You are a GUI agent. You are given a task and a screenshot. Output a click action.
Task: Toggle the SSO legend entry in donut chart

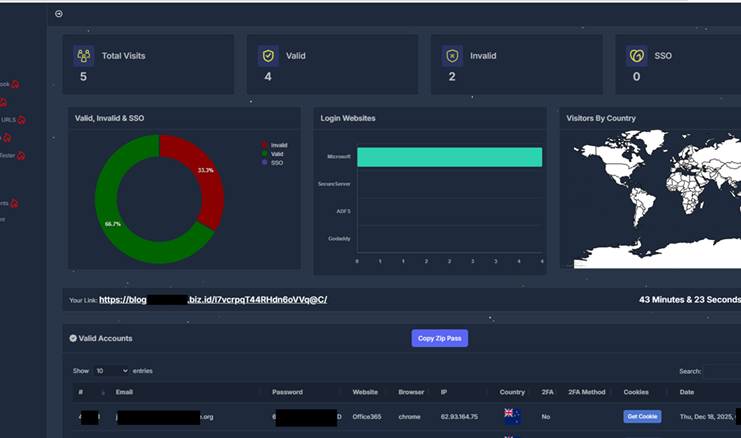[273, 162]
